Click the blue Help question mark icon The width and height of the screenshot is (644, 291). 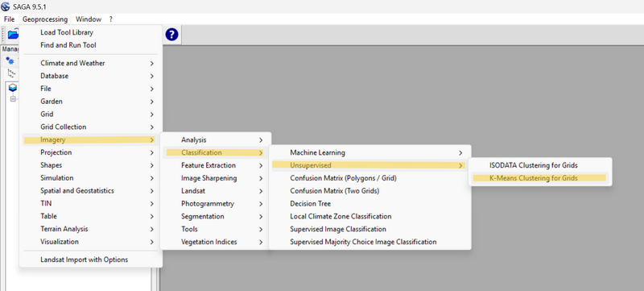(171, 35)
